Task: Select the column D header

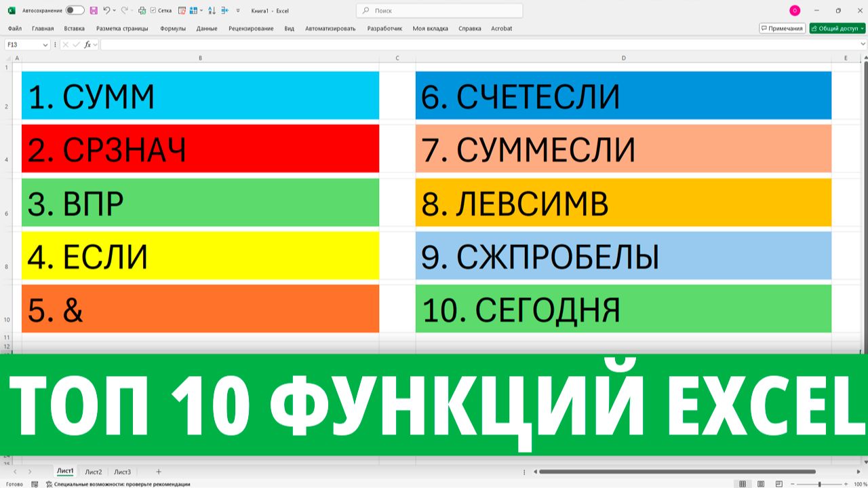Action: tap(623, 58)
